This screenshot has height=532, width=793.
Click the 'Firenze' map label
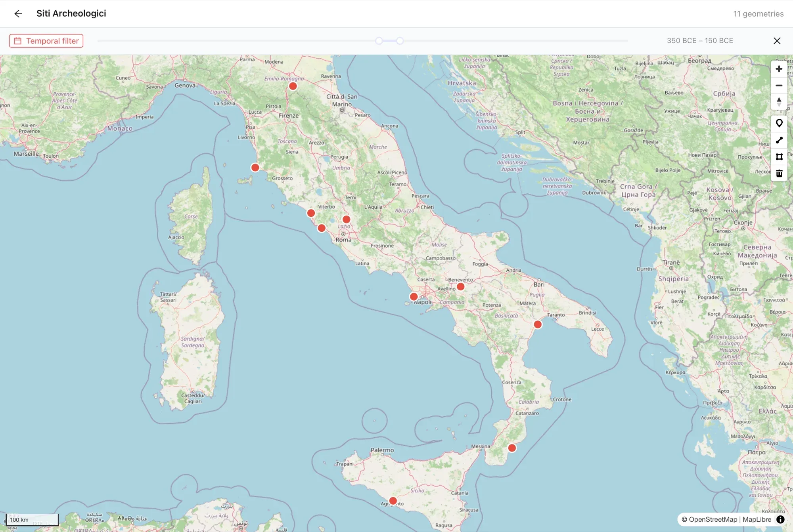[x=289, y=116]
